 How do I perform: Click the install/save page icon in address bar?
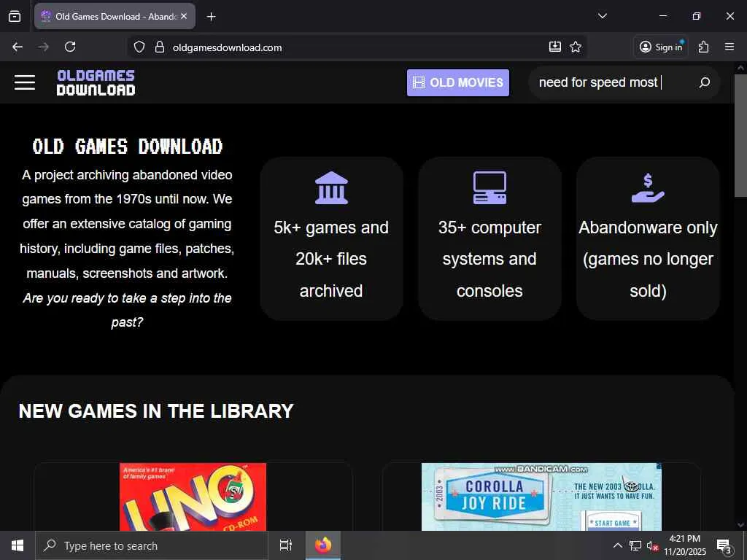[555, 47]
